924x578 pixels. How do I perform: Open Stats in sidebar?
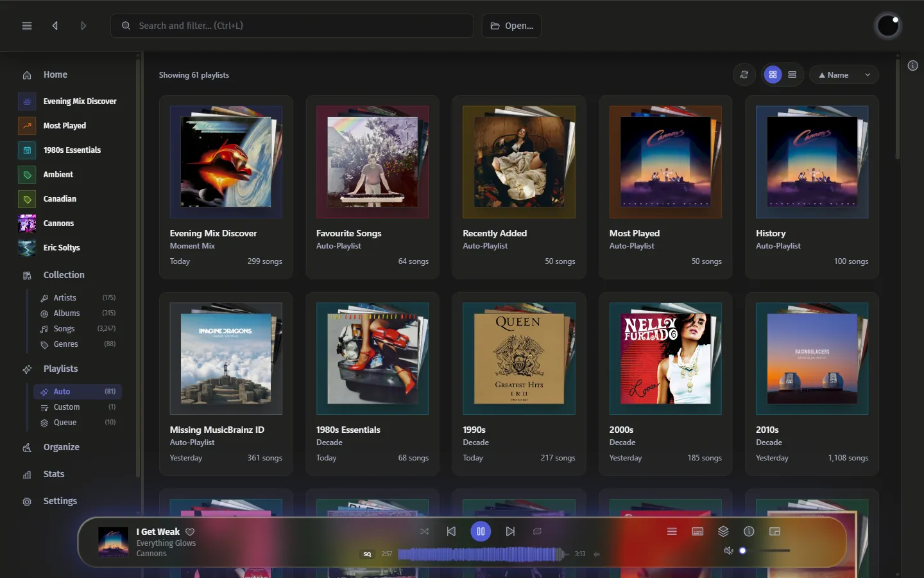point(54,474)
